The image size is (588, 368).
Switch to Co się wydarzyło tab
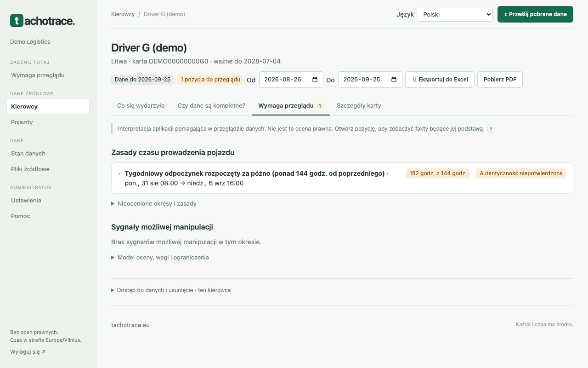tap(141, 105)
